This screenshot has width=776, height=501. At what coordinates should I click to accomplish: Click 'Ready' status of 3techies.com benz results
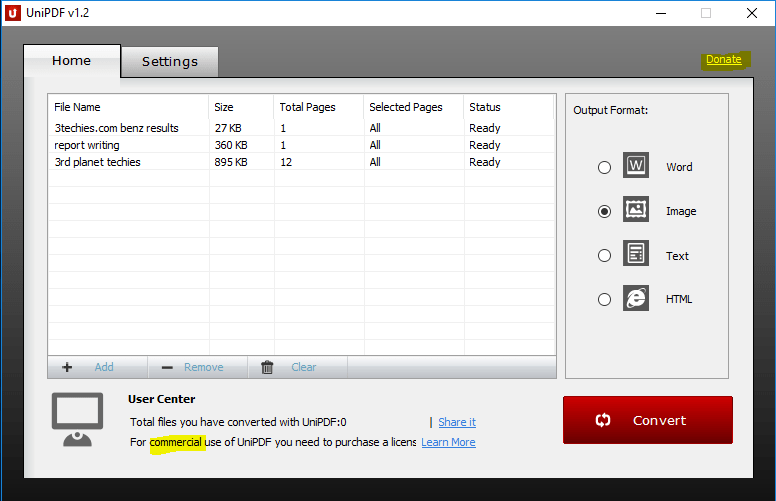485,128
